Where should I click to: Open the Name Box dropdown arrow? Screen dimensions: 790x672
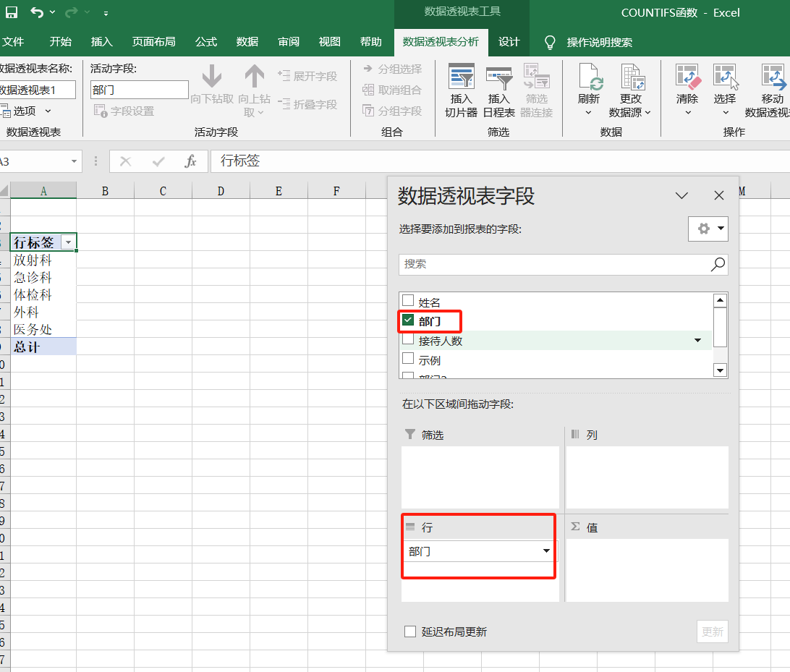74,162
